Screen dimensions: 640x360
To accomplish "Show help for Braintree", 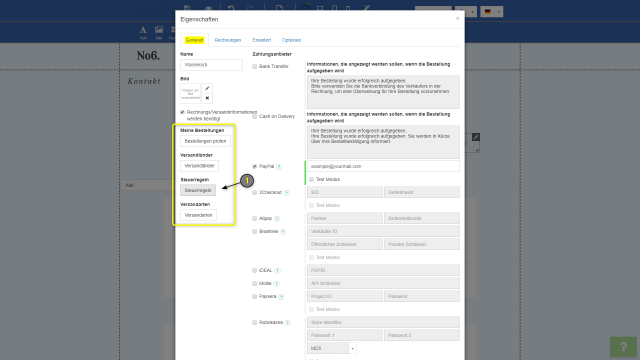I will click(283, 232).
